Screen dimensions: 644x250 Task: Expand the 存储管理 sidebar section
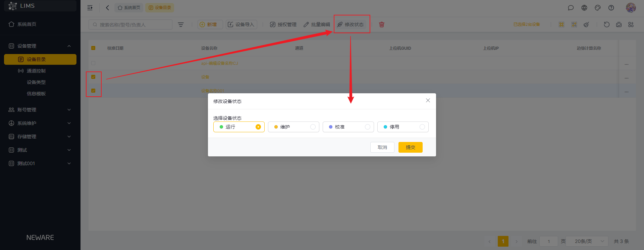click(40, 137)
